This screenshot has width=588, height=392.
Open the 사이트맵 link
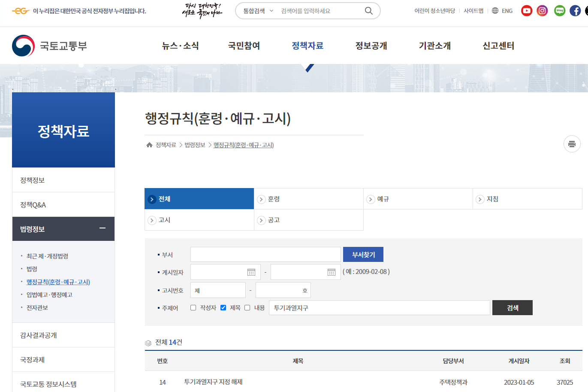pos(473,11)
